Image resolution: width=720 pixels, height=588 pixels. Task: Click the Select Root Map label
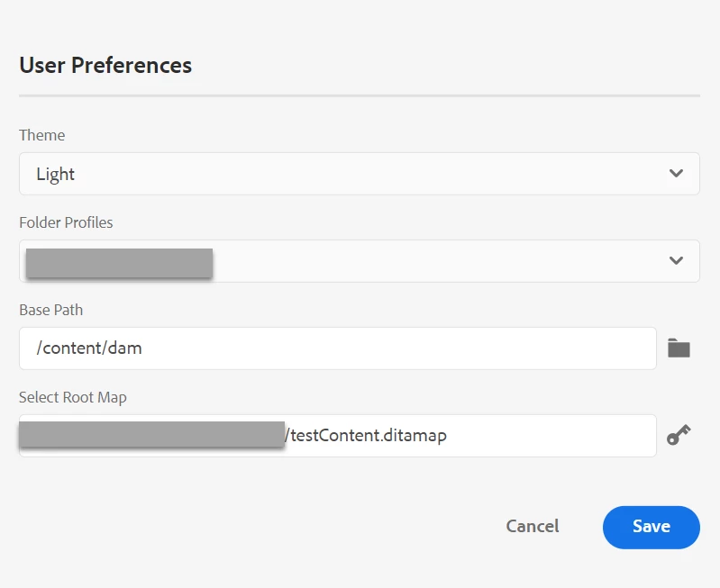click(73, 397)
